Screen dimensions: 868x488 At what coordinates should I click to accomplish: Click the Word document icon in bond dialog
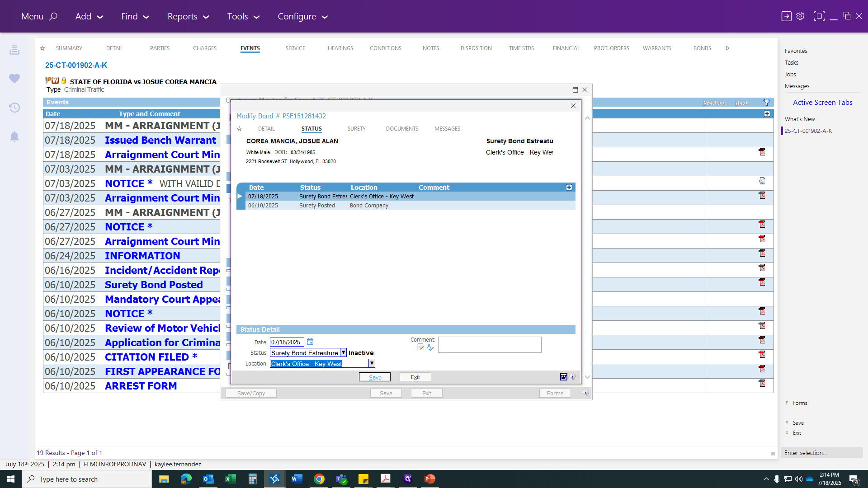563,377
